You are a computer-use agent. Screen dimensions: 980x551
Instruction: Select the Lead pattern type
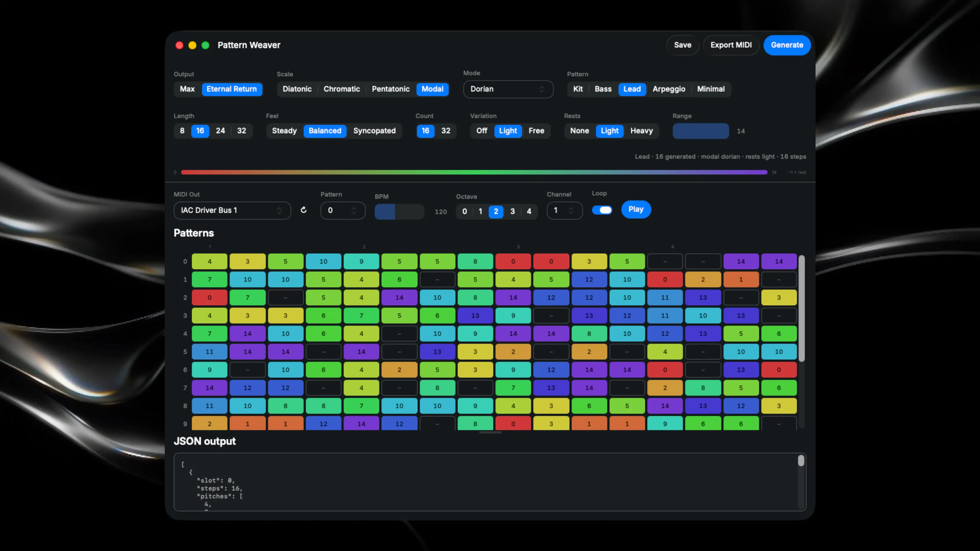pos(632,89)
